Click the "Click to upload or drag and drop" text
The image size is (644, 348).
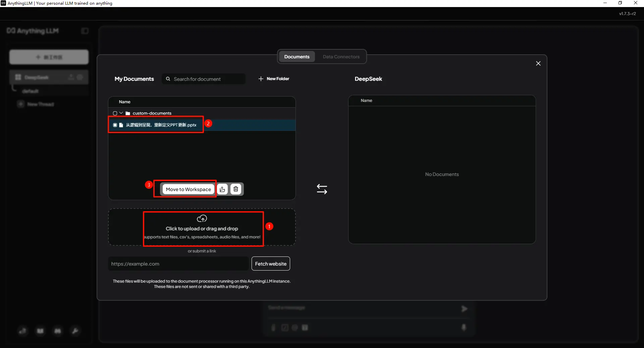click(x=202, y=229)
